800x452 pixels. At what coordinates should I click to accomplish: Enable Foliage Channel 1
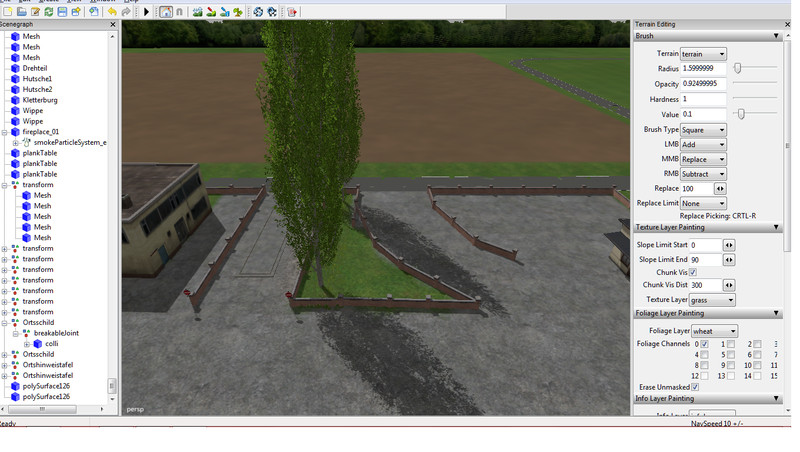[x=731, y=344]
